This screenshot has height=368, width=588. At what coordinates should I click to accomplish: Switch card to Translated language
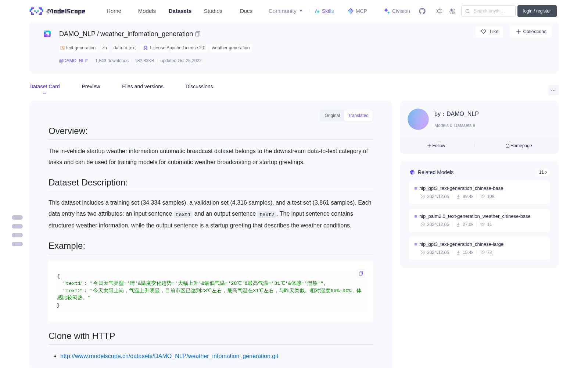[x=358, y=116]
